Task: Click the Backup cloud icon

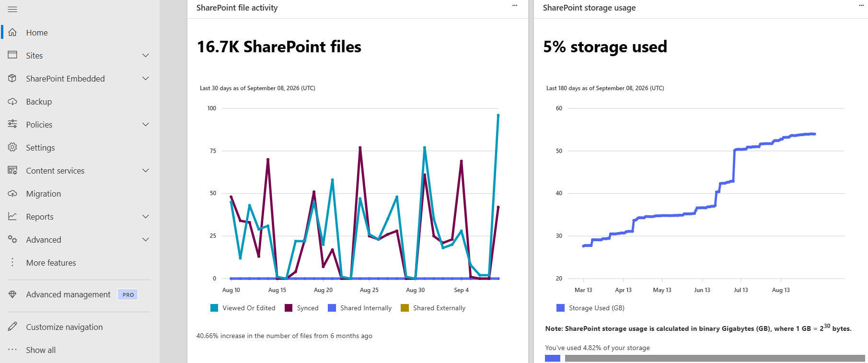Action: click(x=12, y=101)
